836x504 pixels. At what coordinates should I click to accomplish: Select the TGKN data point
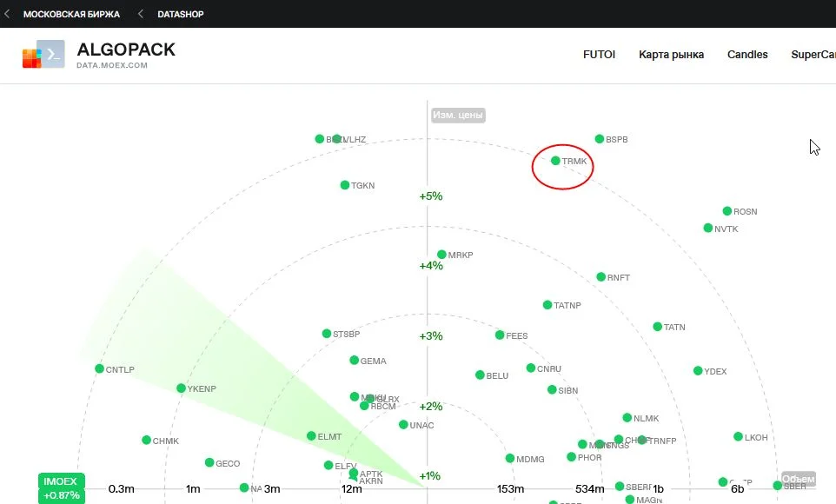(344, 185)
